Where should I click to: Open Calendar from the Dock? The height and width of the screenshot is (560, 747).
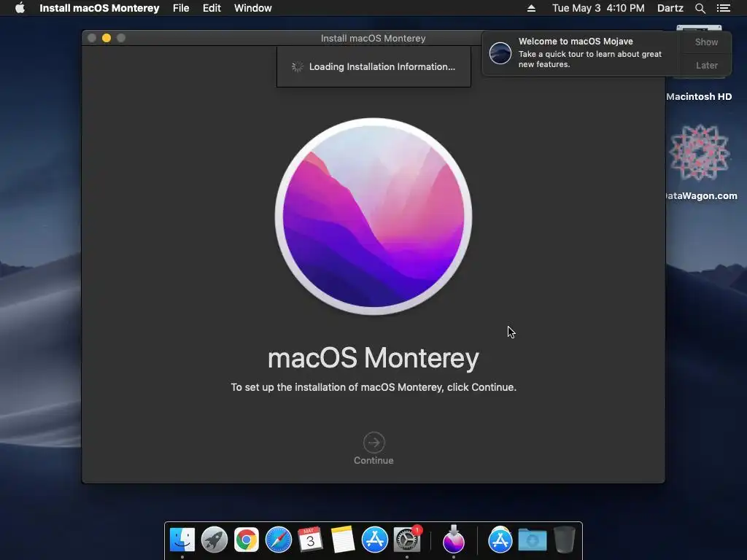310,540
